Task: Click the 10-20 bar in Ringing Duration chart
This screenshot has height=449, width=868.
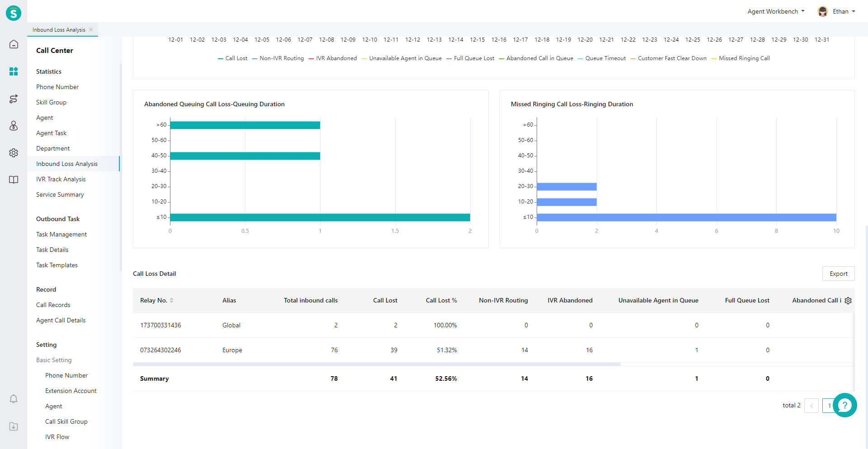Action: tap(566, 202)
